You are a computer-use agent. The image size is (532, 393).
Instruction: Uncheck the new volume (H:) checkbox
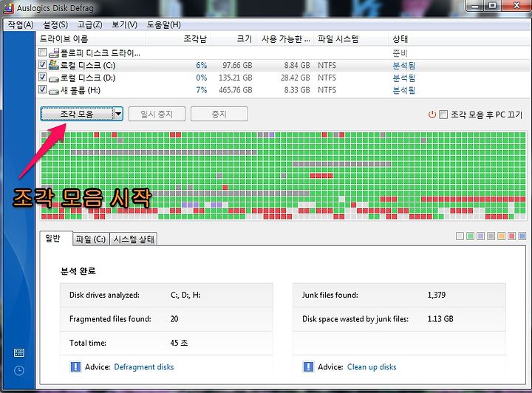(42, 89)
